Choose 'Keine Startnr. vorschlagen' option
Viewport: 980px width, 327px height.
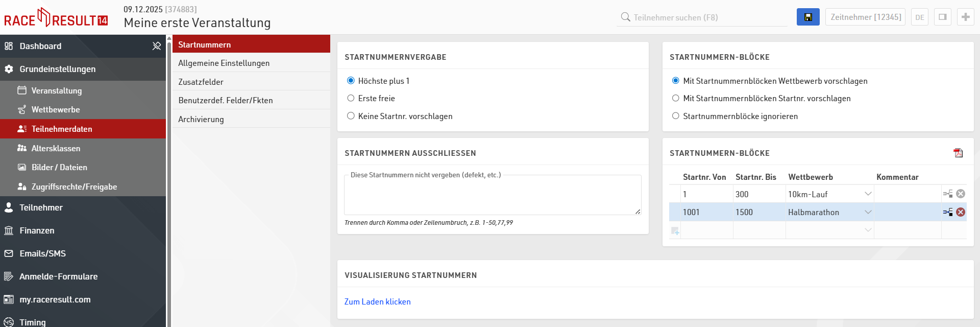[351, 116]
